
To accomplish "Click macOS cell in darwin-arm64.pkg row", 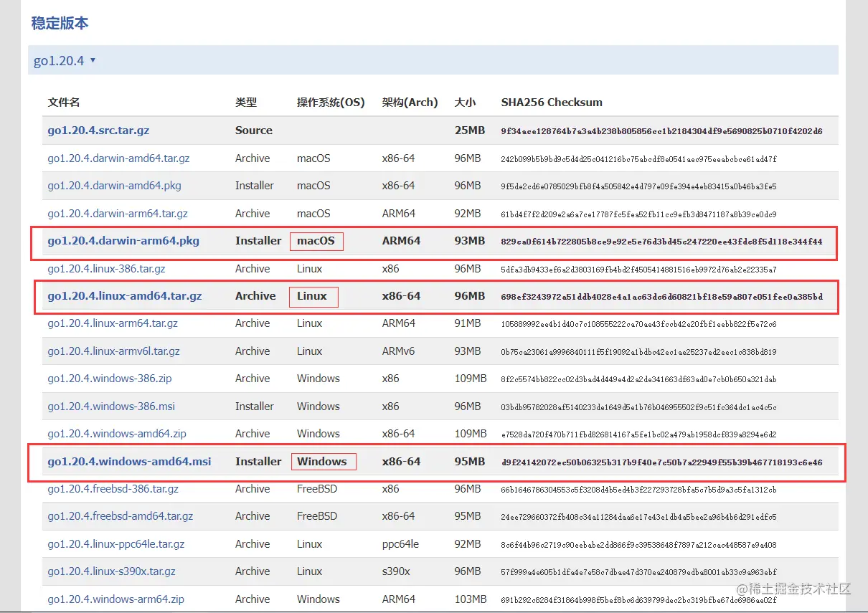I will coord(316,241).
